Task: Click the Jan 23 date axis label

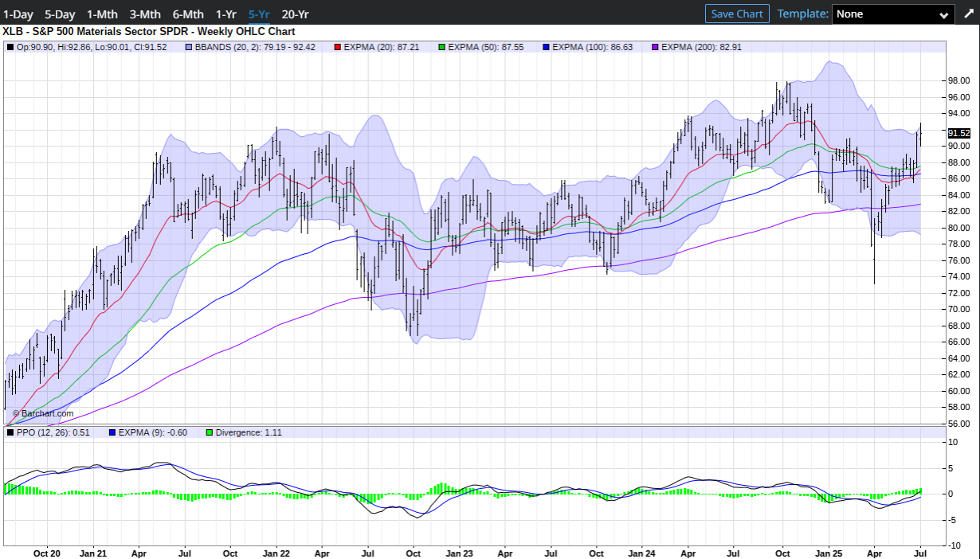Action: coord(459,552)
